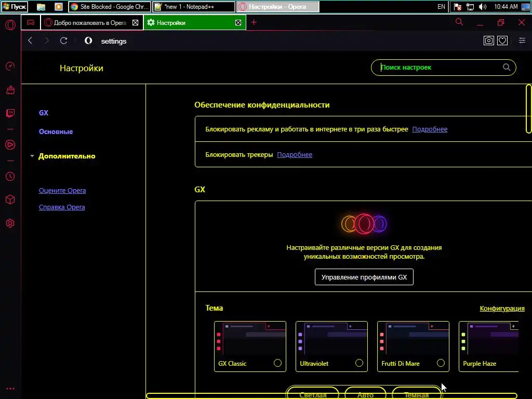532x399 pixels.
Task: Open the Дополнительно settings section
Action: point(67,156)
